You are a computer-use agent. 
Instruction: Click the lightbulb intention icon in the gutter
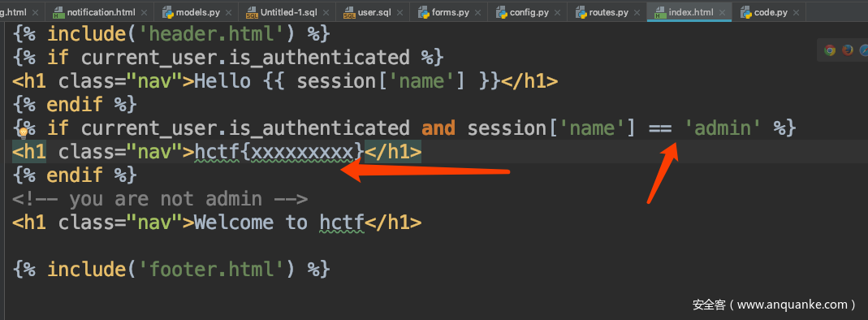tap(24, 133)
